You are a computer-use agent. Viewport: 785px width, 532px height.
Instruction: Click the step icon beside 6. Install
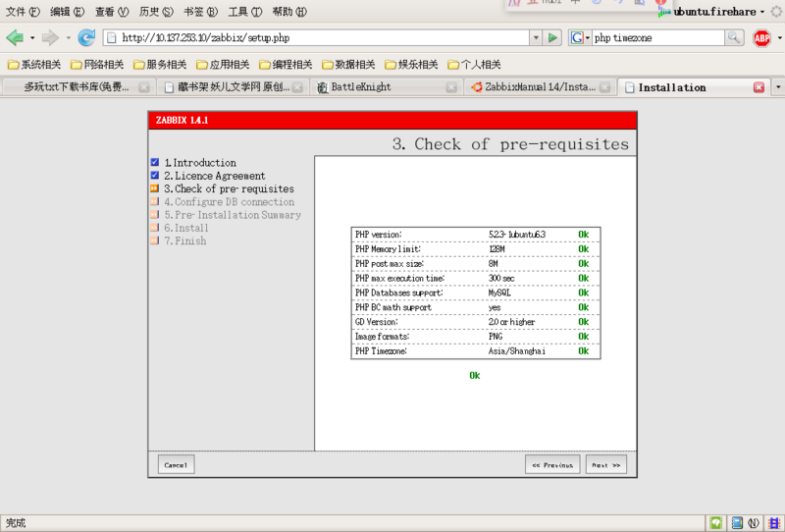pyautogui.click(x=155, y=228)
